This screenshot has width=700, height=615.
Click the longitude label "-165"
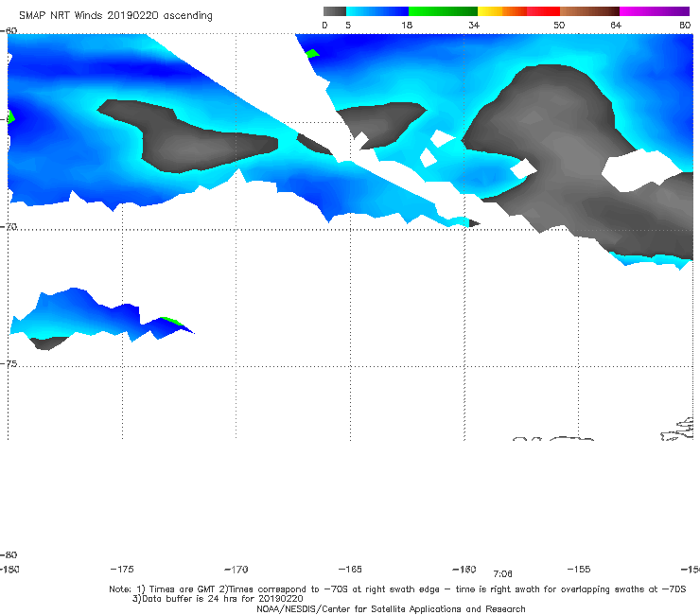350,570
